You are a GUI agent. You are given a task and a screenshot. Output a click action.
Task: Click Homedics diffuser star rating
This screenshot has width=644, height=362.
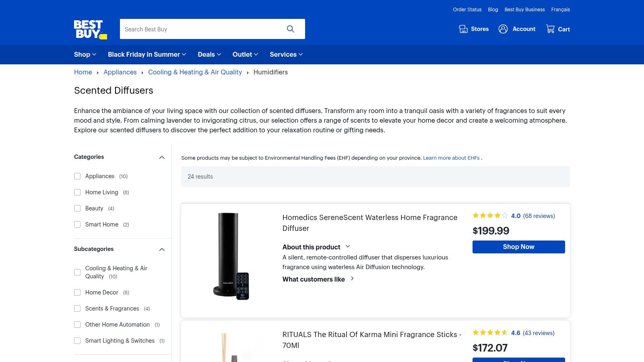tap(490, 216)
